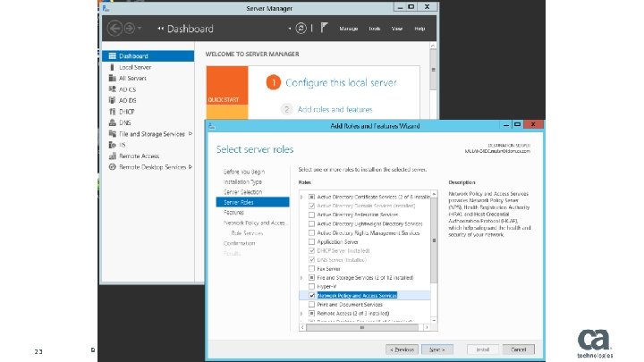The height and width of the screenshot is (362, 644).
Task: Expand Remote Desktop Services sidebar arrow
Action: click(191, 167)
